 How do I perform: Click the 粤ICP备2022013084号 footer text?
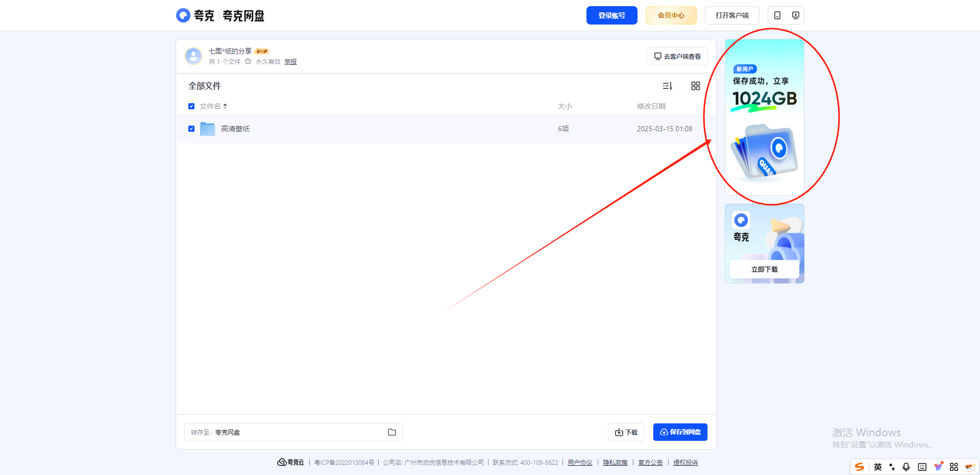(x=344, y=463)
